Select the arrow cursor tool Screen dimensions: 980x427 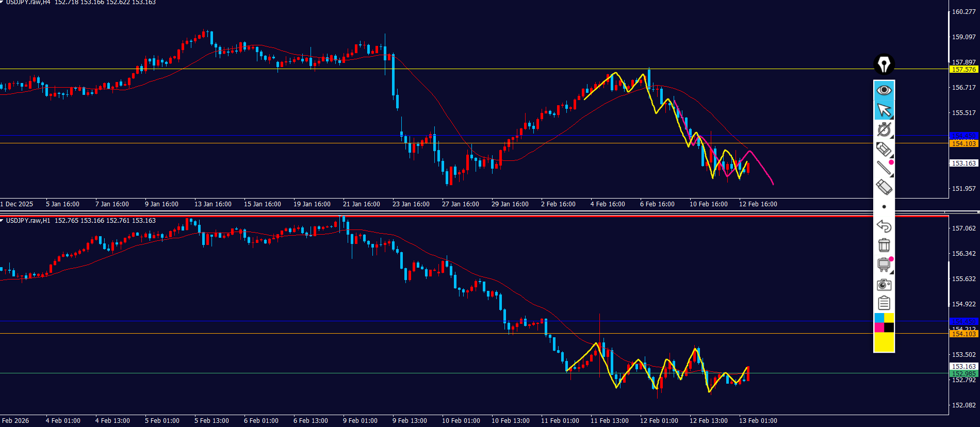(884, 110)
